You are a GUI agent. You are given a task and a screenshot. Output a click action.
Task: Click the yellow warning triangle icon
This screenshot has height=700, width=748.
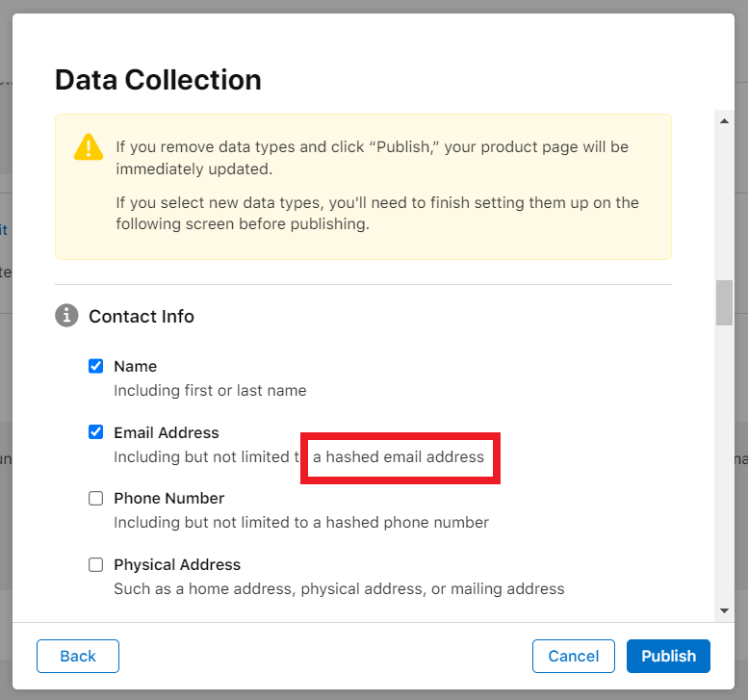89,146
